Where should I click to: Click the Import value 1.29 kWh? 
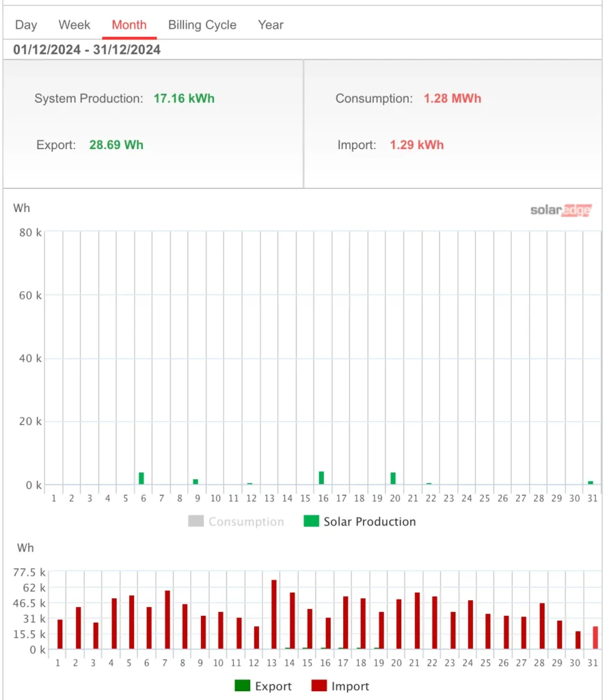coord(416,145)
